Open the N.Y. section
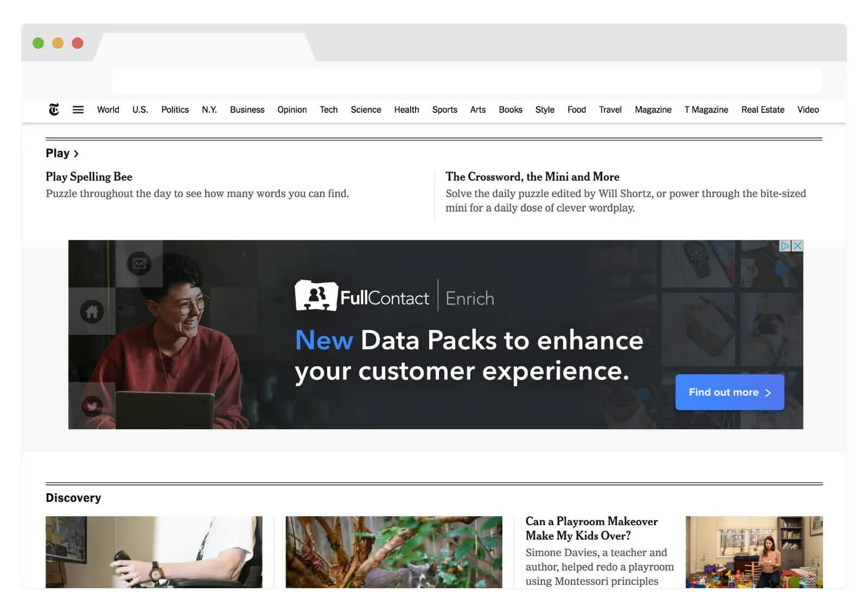The width and height of the screenshot is (868, 612). pos(209,110)
